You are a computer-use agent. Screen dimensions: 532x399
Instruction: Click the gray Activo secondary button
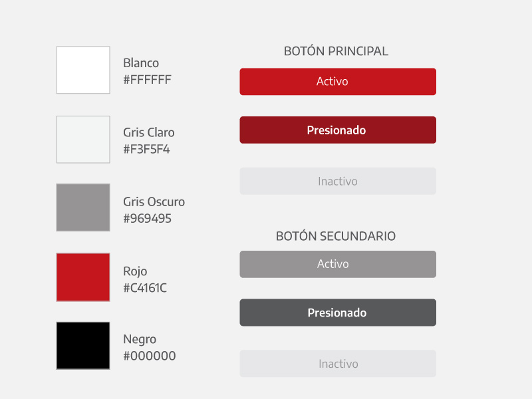[338, 264]
